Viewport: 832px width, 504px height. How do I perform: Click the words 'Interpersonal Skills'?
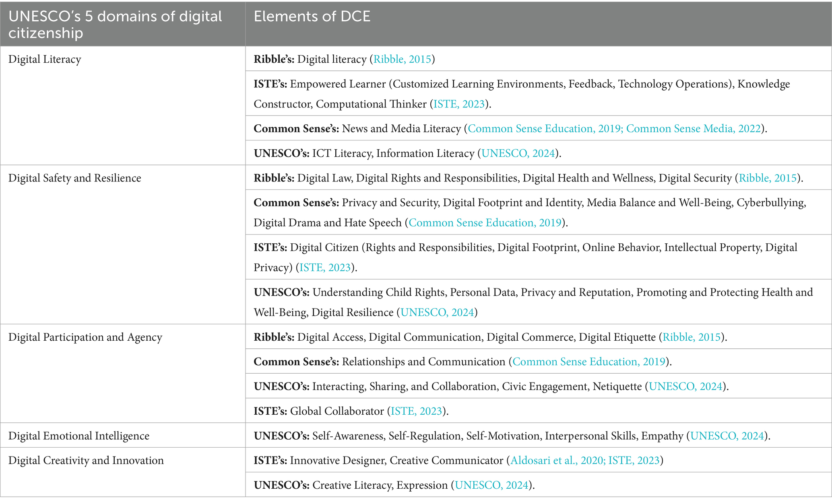point(590,436)
